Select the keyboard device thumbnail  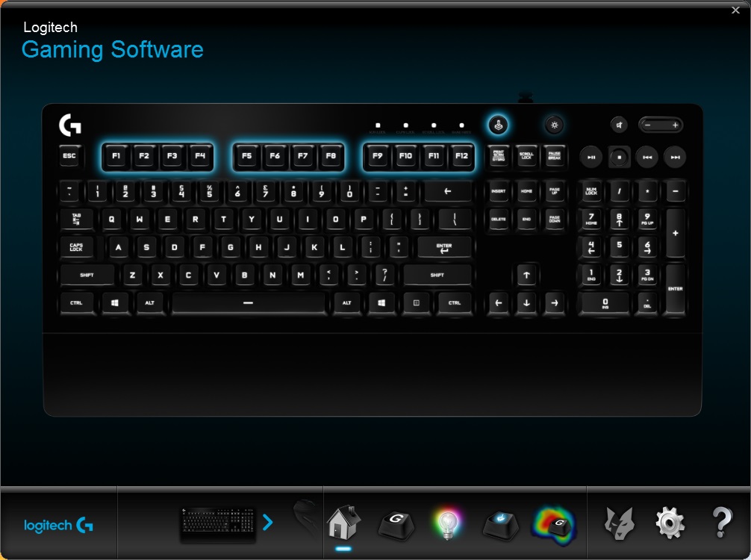218,525
